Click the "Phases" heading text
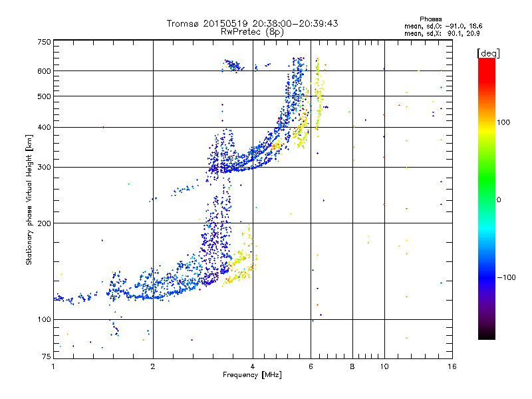Image resolution: width=532 pixels, height=399 pixels. click(x=430, y=19)
